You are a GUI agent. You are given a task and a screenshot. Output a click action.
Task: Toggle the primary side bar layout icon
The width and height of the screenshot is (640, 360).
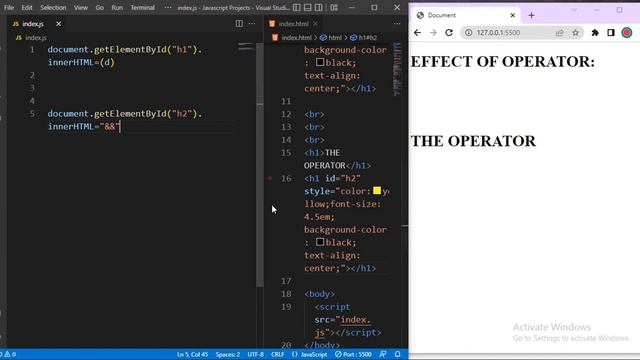297,7
